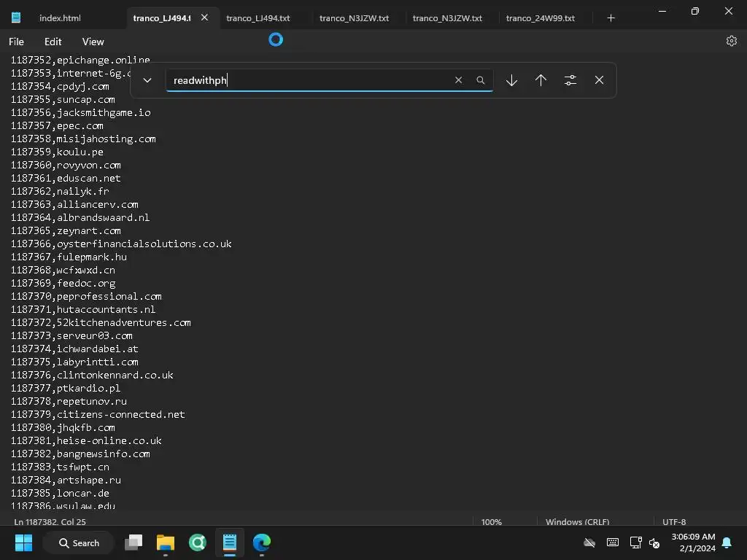Click the magnifier search icon in find box

point(481,80)
